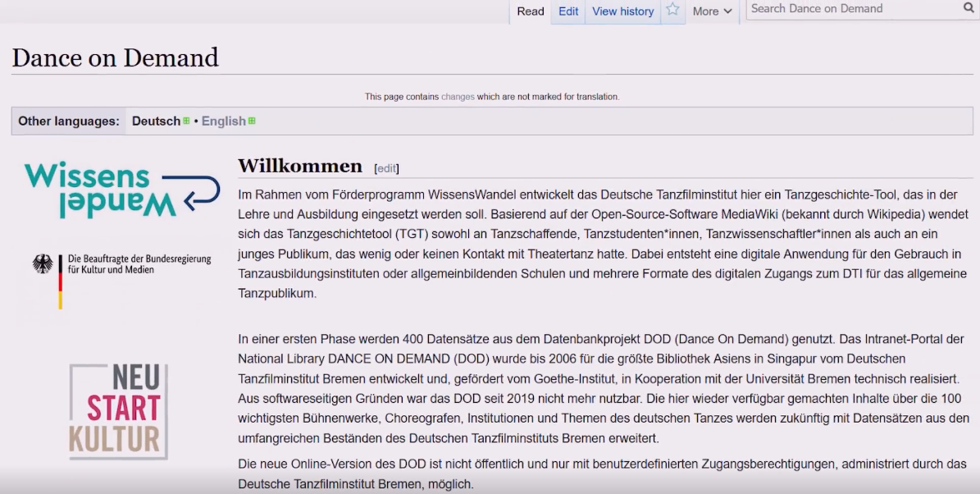
Task: Click the green icon beside English
Action: tap(252, 121)
